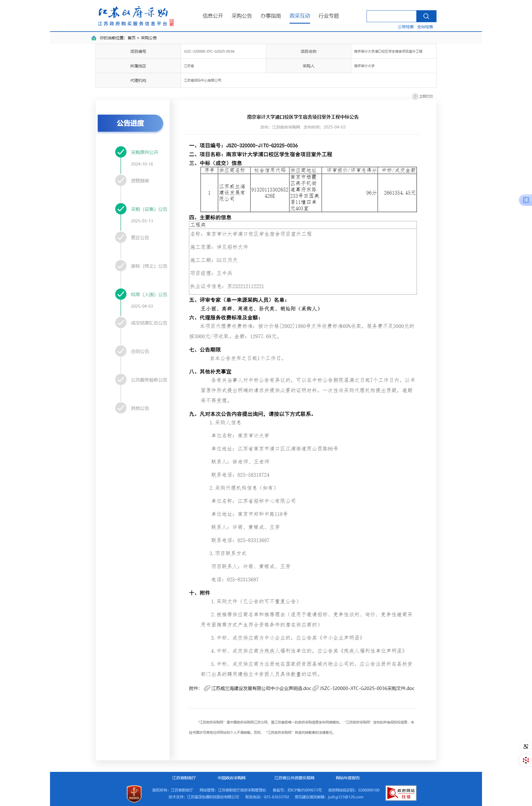This screenshot has width=532, height=806.
Task: Open the 中国政府采购网 footer link
Action: (231, 778)
